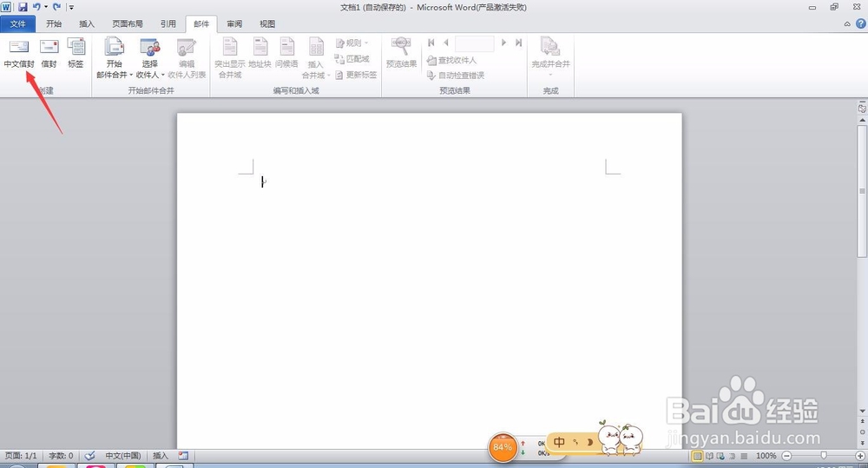
Task: Toggle the ruler icon above scrollbar
Action: pyautogui.click(x=862, y=108)
